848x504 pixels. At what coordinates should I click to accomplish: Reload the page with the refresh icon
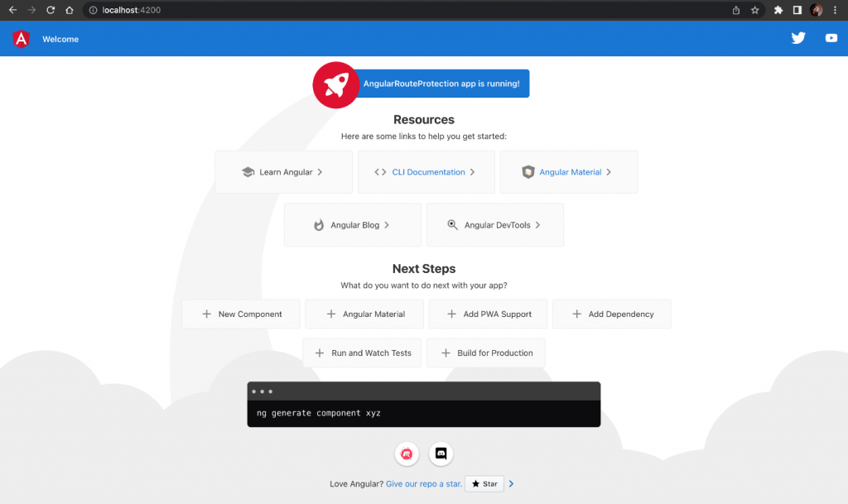click(51, 10)
